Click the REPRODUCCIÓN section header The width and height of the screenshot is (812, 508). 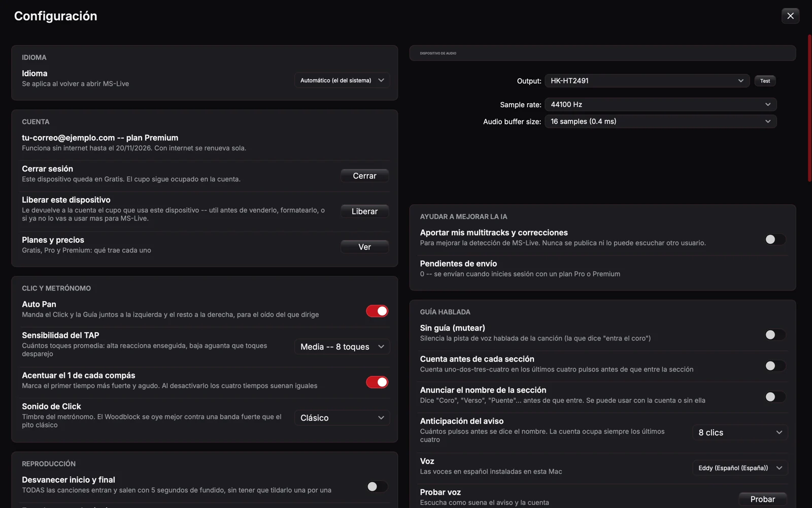(49, 464)
